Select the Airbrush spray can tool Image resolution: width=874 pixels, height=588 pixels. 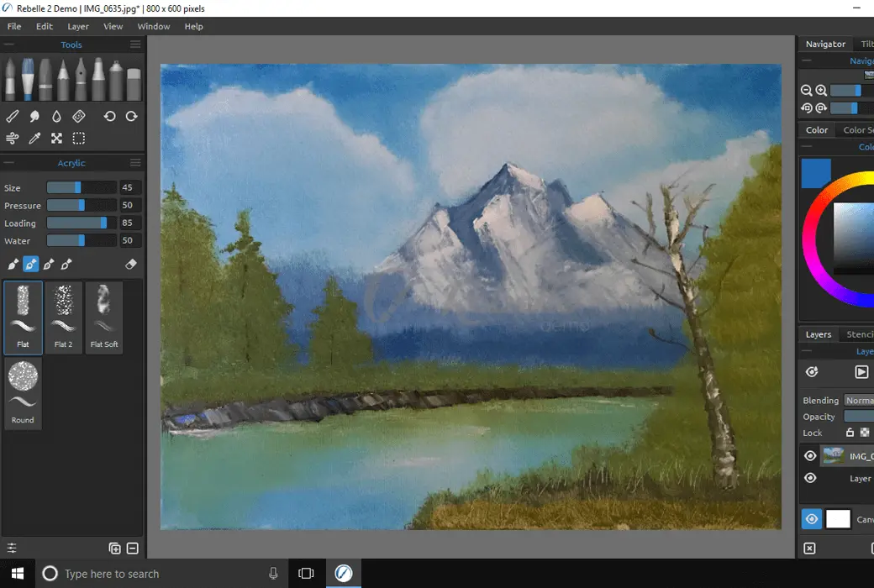point(116,79)
